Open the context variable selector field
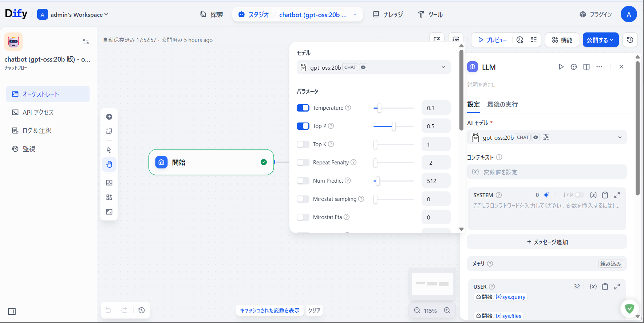The width and height of the screenshot is (644, 323). click(547, 172)
